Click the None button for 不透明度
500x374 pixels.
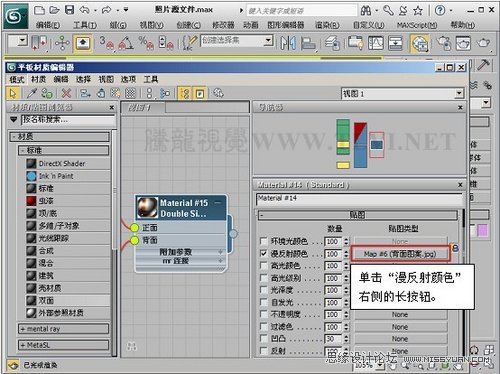point(400,314)
